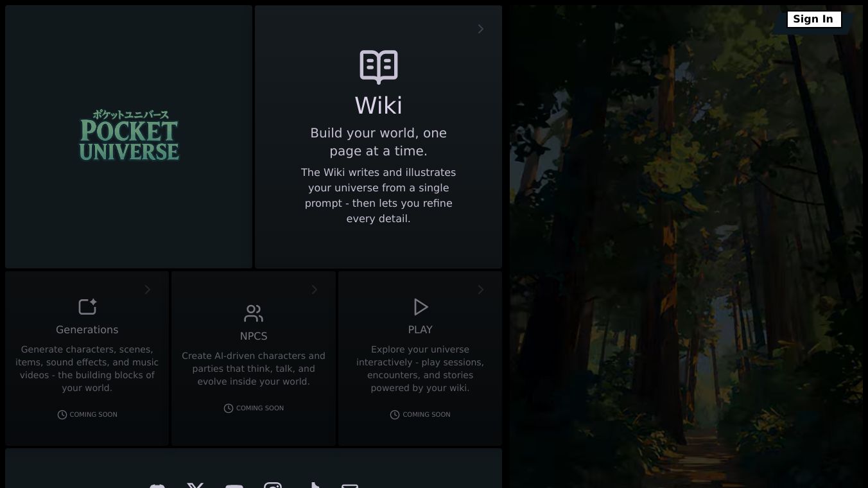Open the Instagram social icon
This screenshot has width=868, height=488.
click(273, 485)
